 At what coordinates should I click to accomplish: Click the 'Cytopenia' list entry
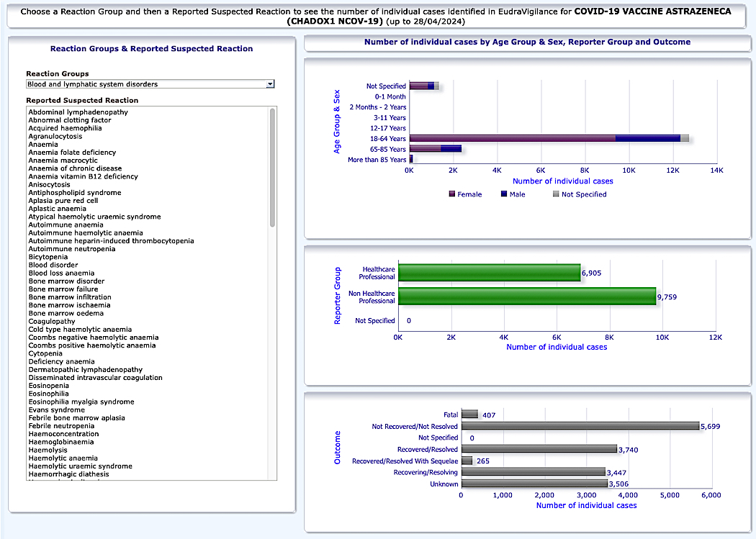tap(45, 353)
